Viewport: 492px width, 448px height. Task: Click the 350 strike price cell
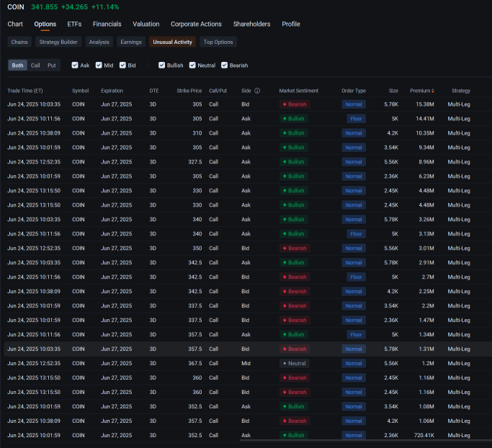pos(197,248)
